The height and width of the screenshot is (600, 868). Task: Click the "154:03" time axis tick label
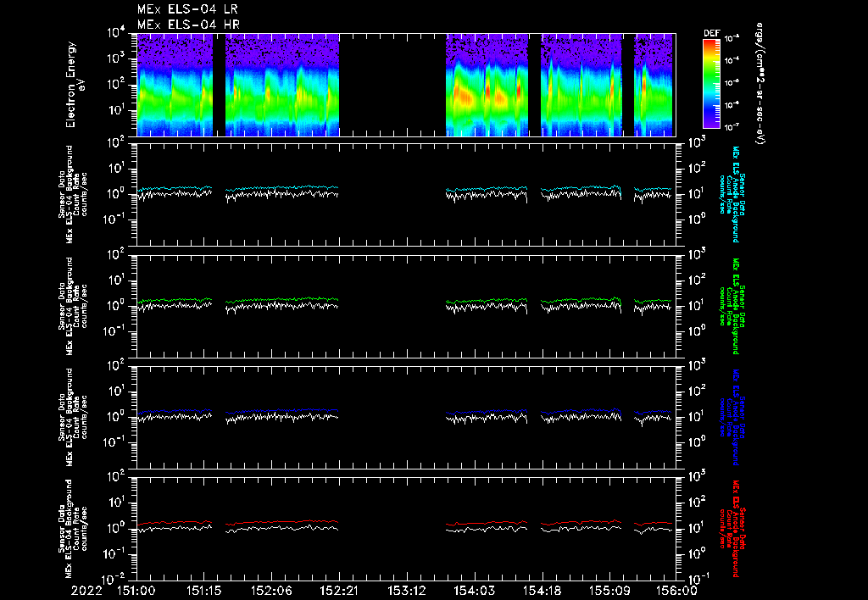pyautogui.click(x=474, y=592)
